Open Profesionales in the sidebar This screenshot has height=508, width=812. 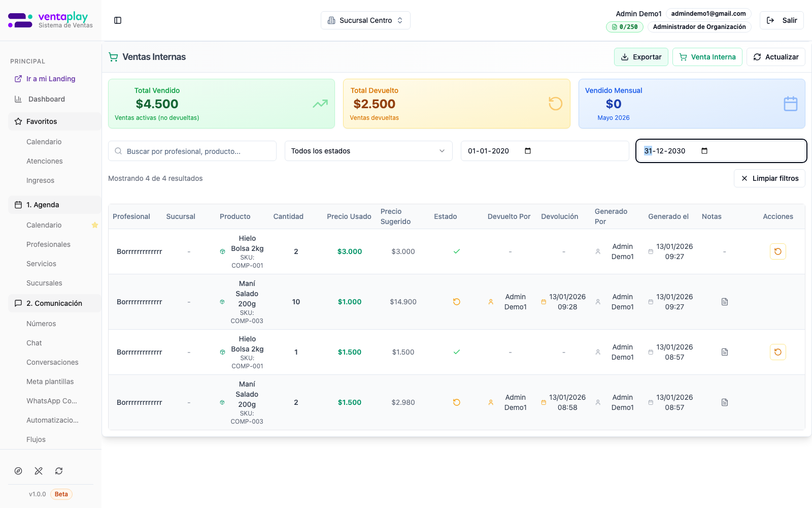point(48,244)
